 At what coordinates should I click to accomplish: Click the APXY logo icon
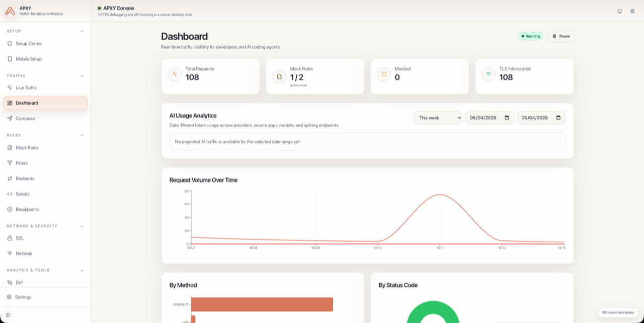point(10,11)
